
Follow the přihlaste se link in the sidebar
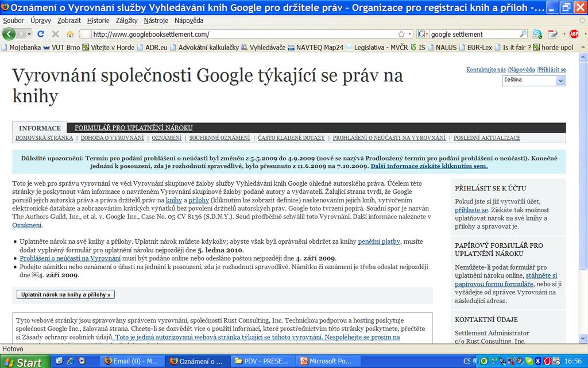point(471,210)
